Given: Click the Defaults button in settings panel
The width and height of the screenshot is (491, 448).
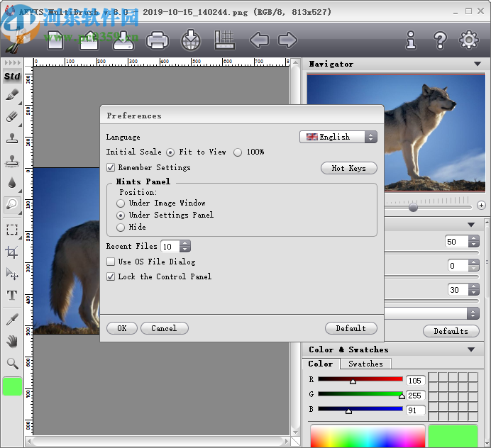Looking at the screenshot, I should point(451,331).
